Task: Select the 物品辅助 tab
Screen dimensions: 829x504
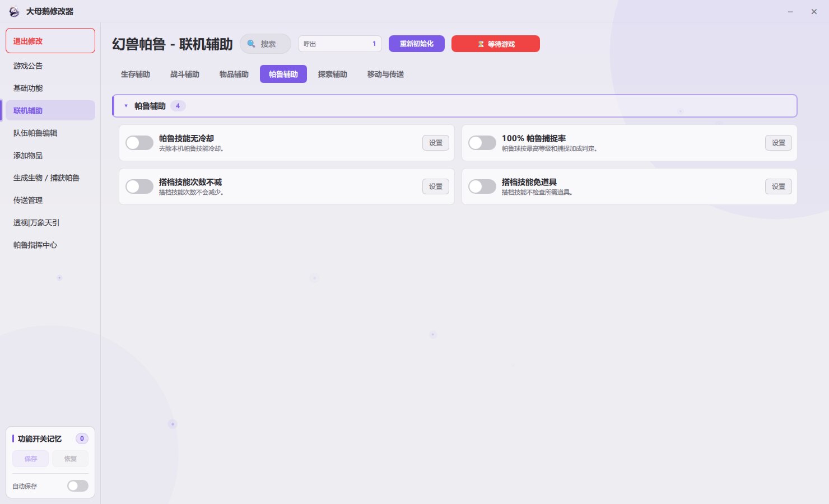Action: [x=234, y=74]
